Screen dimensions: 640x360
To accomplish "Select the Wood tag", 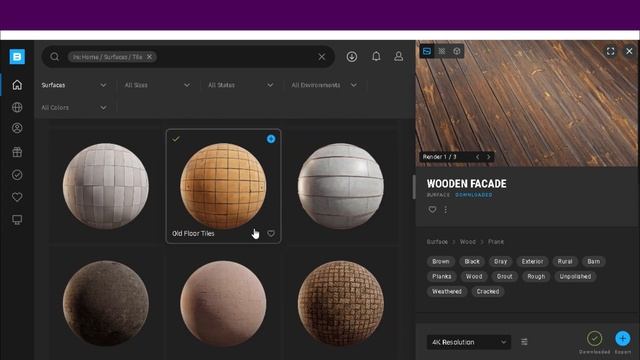I will click(x=474, y=276).
